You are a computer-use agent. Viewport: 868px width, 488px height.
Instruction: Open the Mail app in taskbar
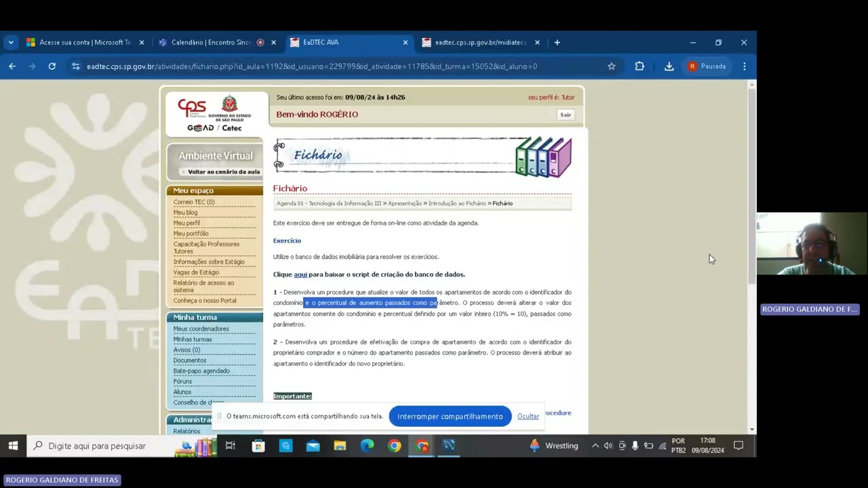point(313,445)
